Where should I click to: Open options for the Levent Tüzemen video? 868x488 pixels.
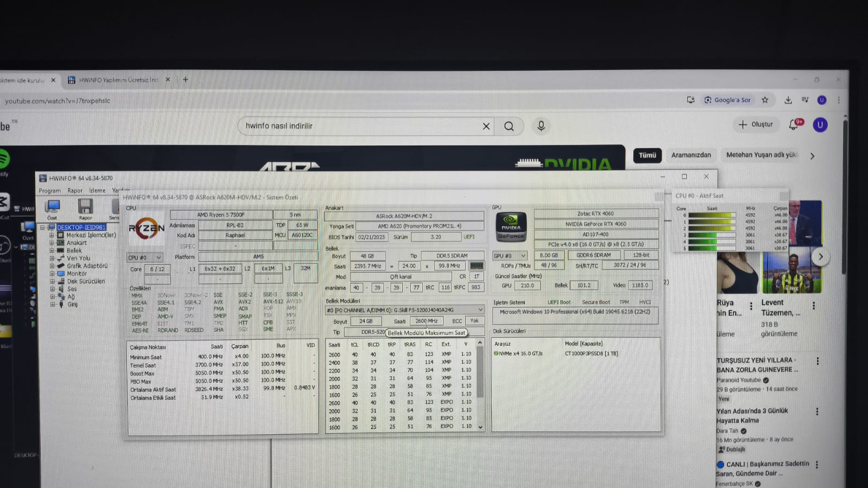814,306
